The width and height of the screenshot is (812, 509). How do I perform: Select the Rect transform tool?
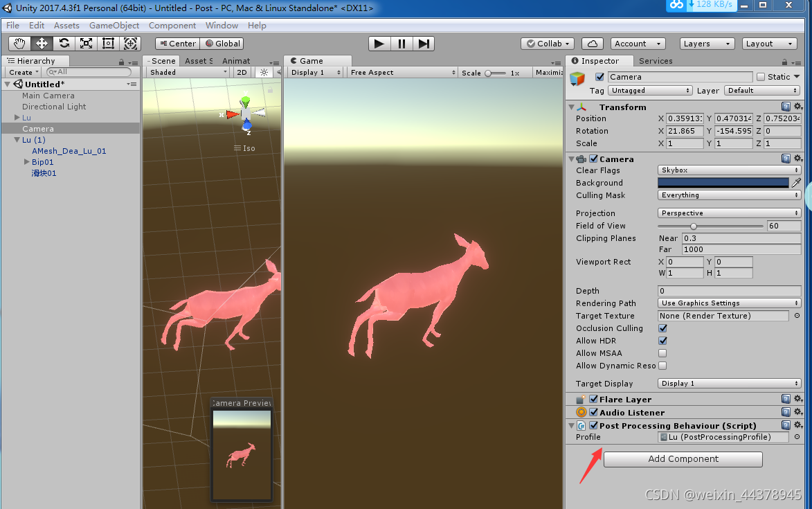108,44
